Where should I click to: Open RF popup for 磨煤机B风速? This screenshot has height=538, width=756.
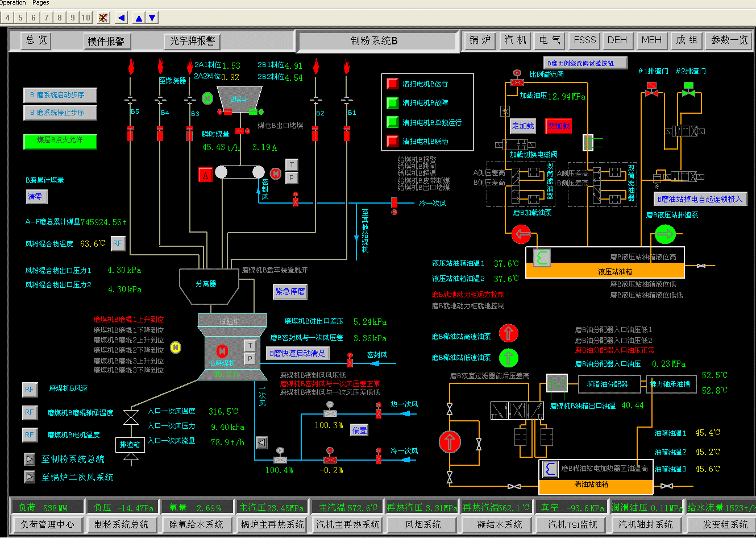[30, 389]
